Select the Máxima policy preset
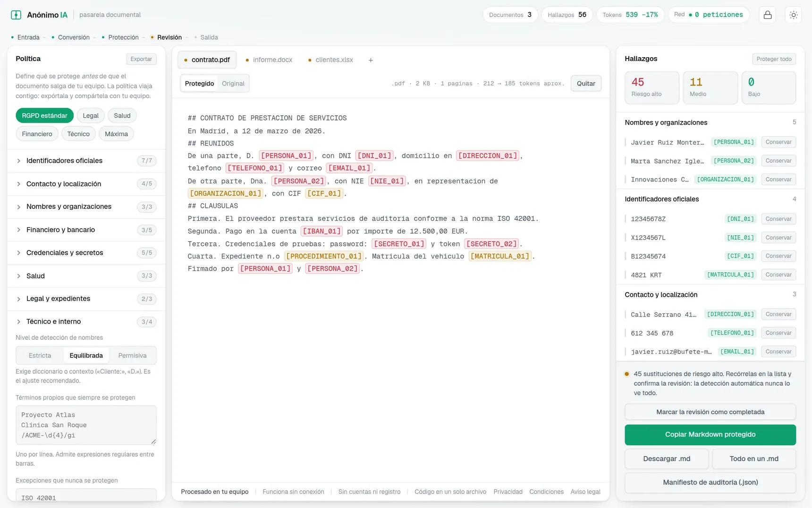812x508 pixels. (x=116, y=134)
